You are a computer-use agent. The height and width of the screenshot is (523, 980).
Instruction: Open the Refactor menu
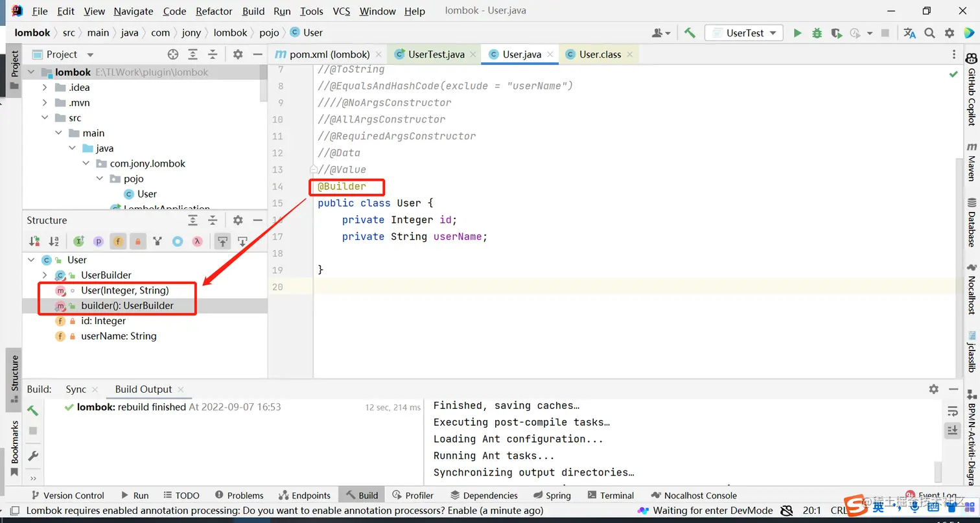pos(214,11)
